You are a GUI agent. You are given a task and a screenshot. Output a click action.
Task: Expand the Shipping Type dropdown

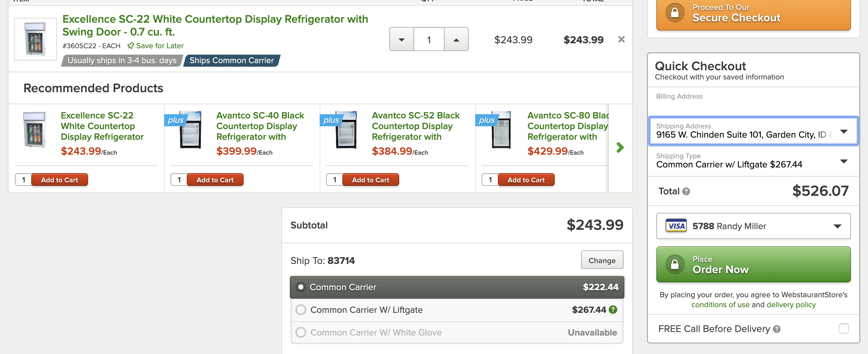click(x=753, y=161)
